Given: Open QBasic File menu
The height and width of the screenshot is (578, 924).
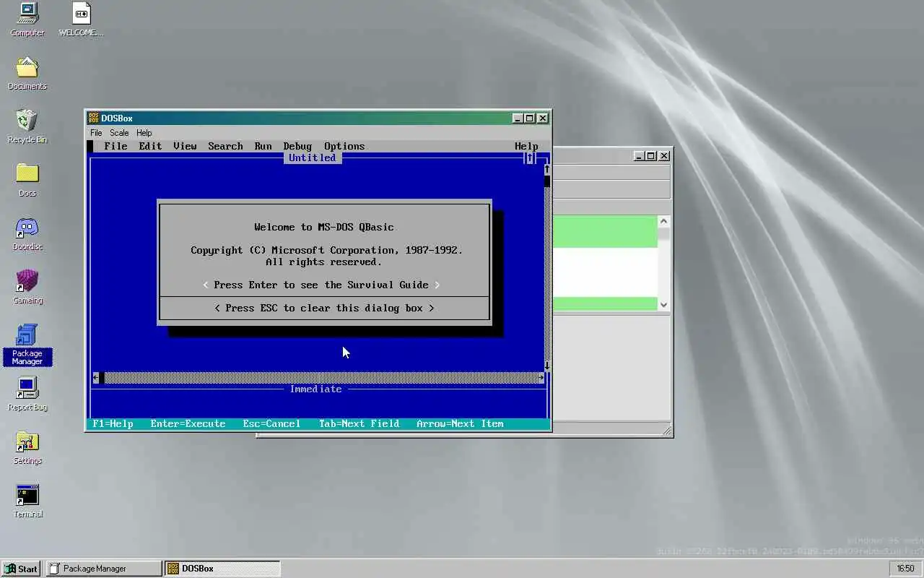Looking at the screenshot, I should (115, 146).
